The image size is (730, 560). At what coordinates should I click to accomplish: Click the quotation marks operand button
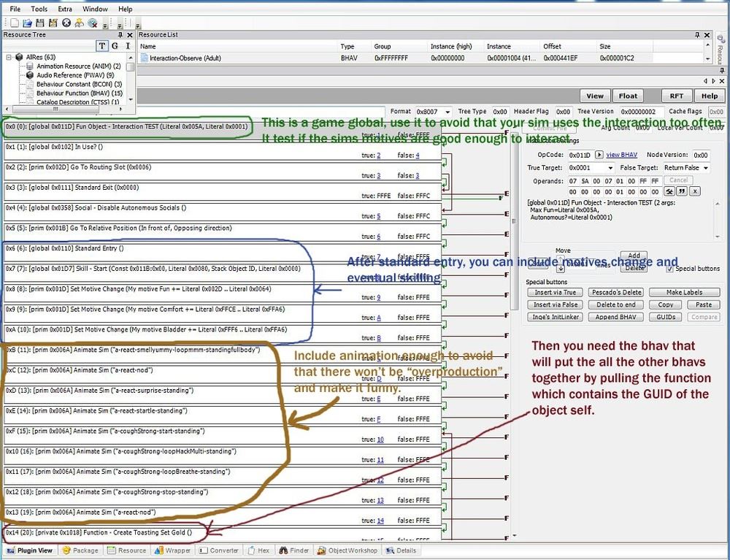pos(682,191)
